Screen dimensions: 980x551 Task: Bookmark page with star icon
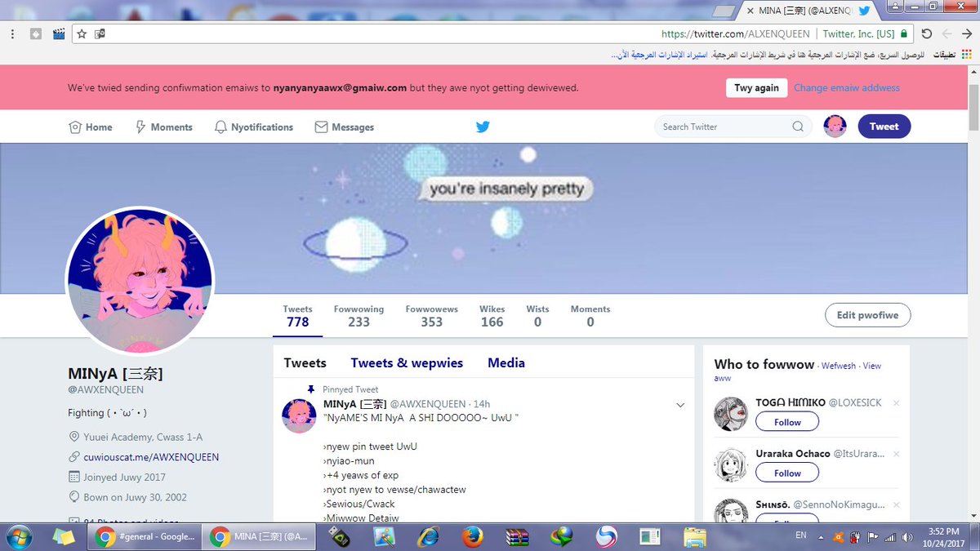pos(82,34)
